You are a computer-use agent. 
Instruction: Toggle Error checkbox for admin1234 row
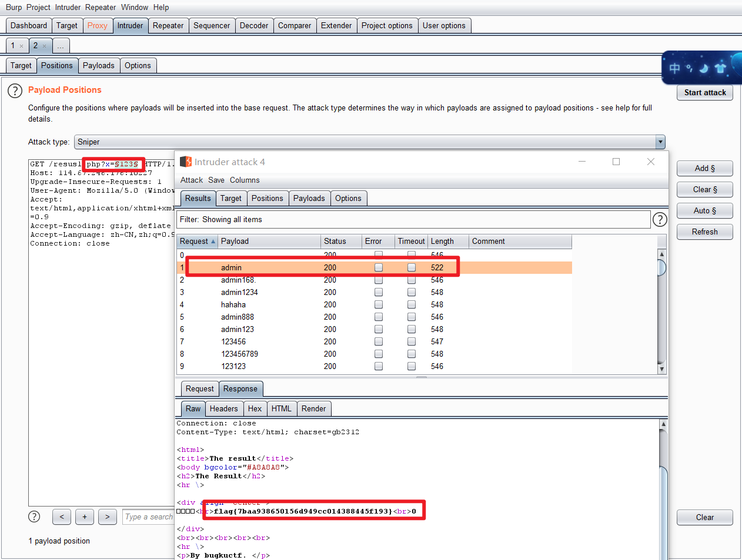[379, 292]
